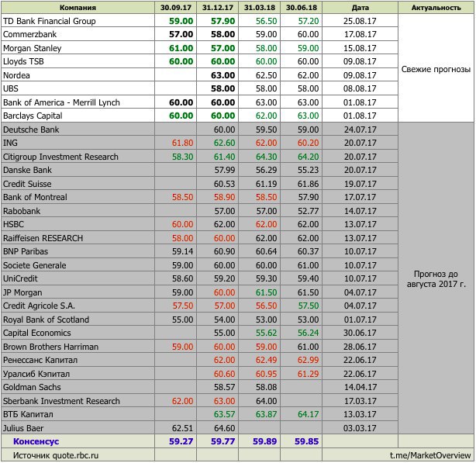476x463 pixels.
Task: Select Bank of America - Merrill Lynch
Action: point(61,102)
